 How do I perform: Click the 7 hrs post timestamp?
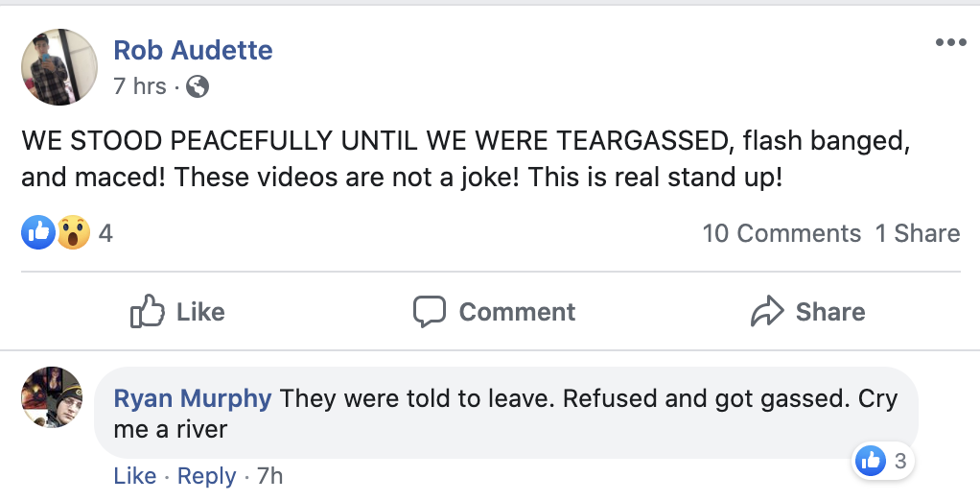(139, 86)
